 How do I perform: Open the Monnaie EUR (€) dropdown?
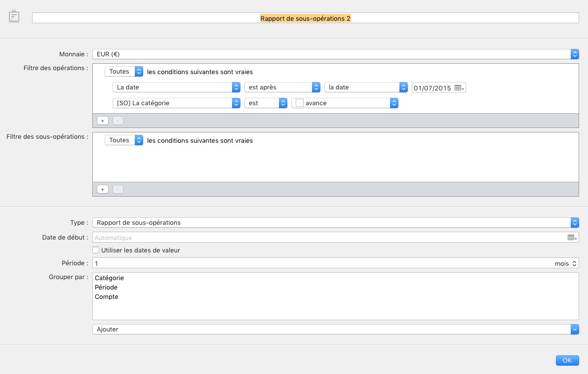[x=335, y=54]
